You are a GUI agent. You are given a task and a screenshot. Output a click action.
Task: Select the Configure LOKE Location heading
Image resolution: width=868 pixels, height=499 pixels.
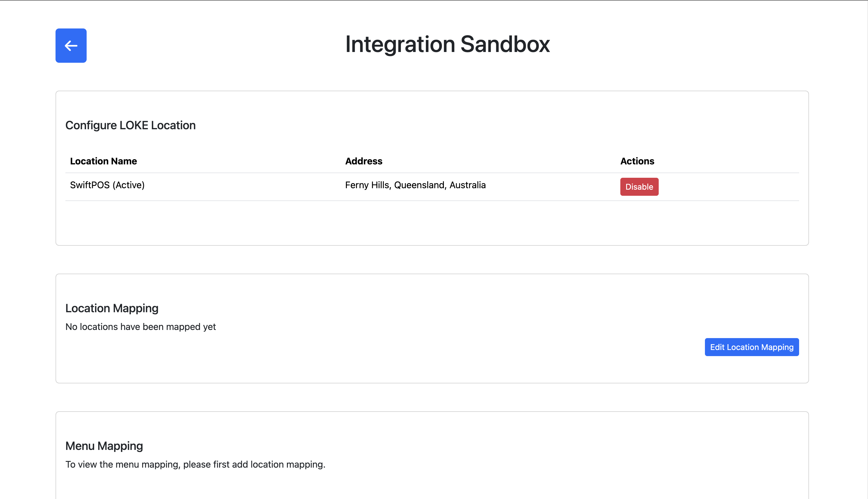131,125
